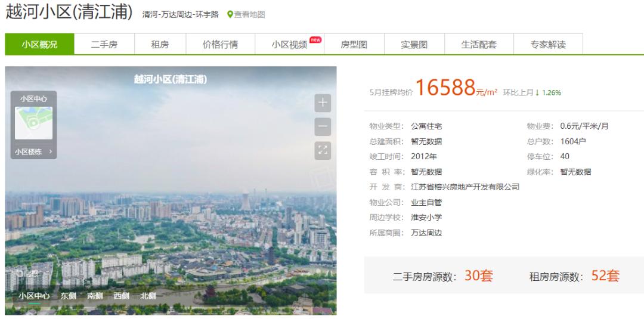Click the 租房房源数 label
This screenshot has height=319, width=644.
pos(557,277)
